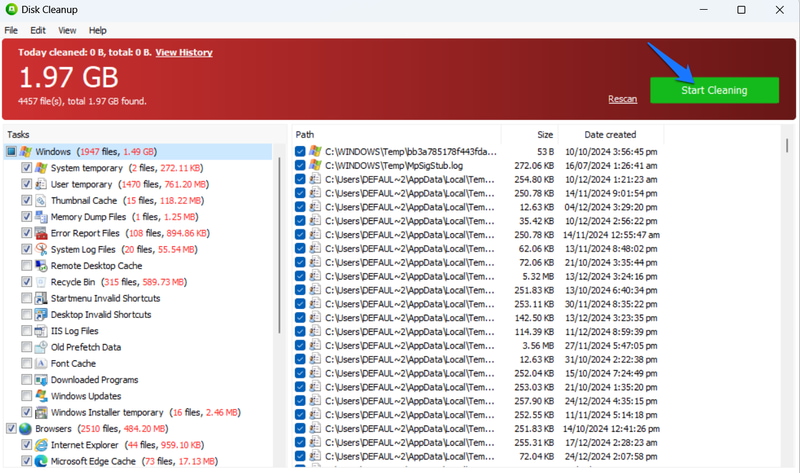Image resolution: width=800 pixels, height=473 pixels.
Task: Click the Tasks list vertical scrollbar
Action: [280, 245]
